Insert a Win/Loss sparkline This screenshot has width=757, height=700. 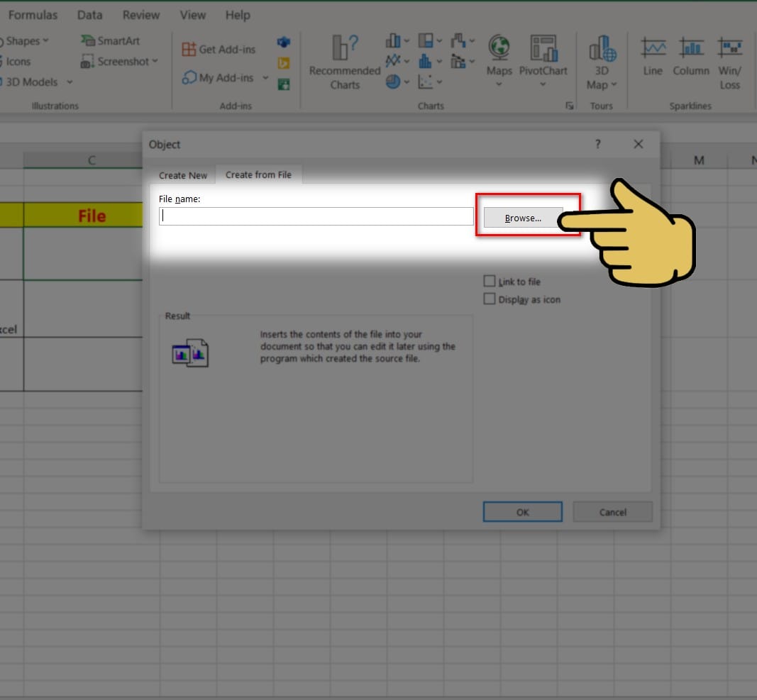point(729,50)
